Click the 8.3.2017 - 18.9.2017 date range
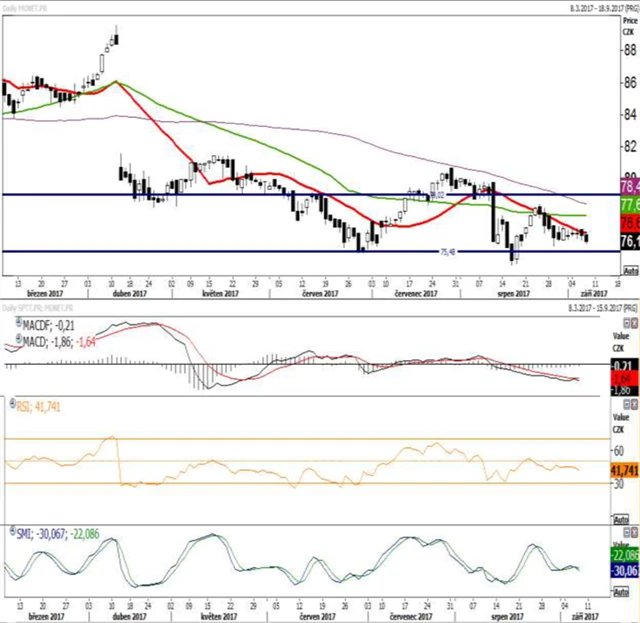Image resolution: width=640 pixels, height=623 pixels. tap(575, 6)
